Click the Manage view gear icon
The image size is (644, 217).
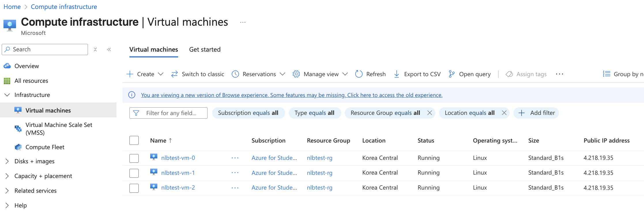[x=296, y=74]
